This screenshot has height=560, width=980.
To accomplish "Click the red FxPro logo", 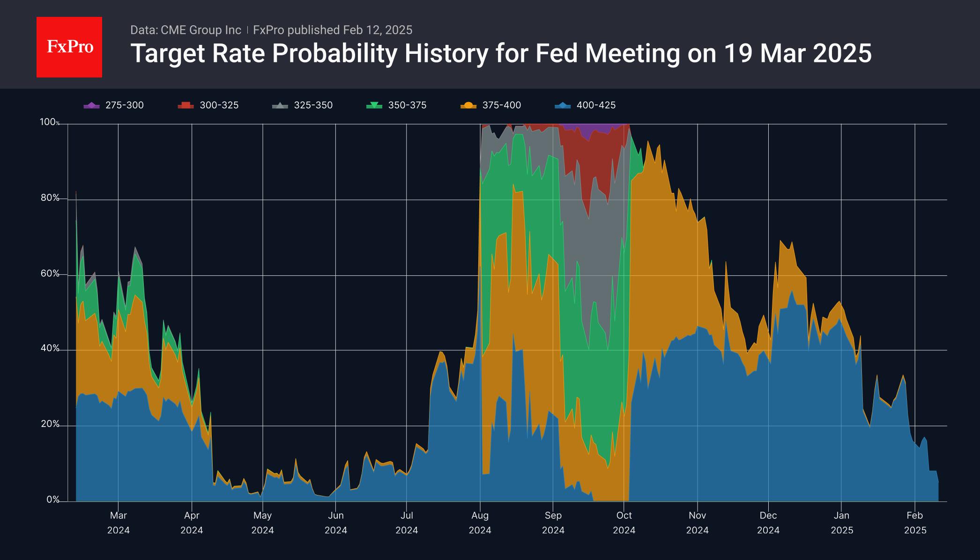I will coord(69,47).
